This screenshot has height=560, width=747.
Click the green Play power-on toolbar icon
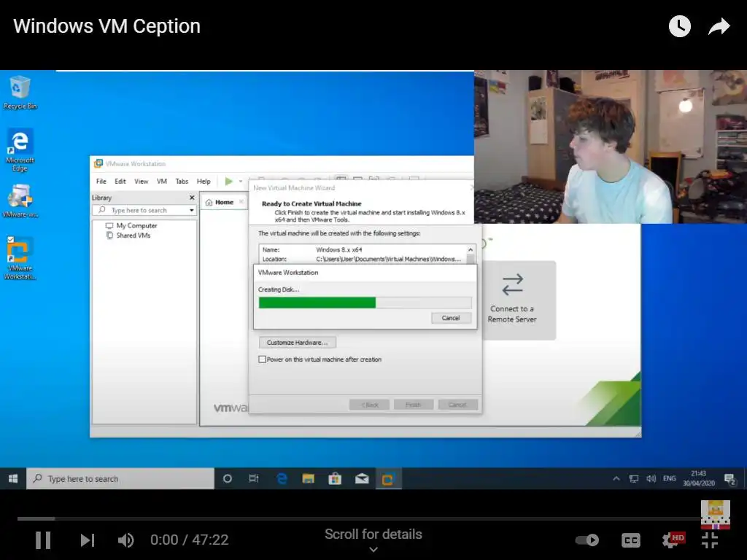click(228, 182)
